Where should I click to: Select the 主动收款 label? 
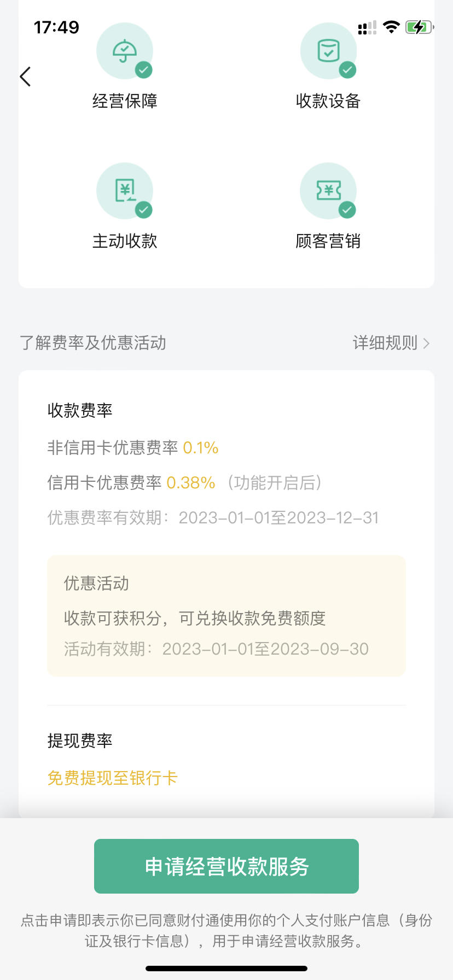tap(125, 241)
